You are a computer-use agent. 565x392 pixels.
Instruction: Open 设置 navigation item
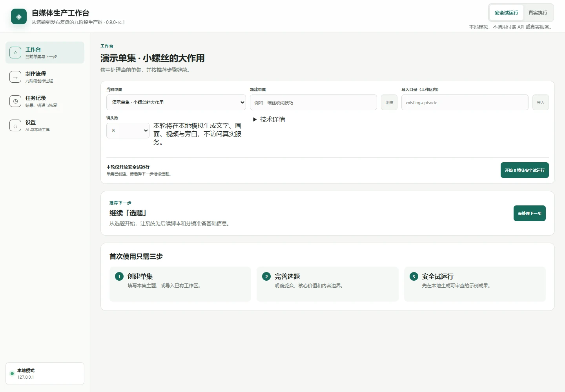click(x=45, y=125)
